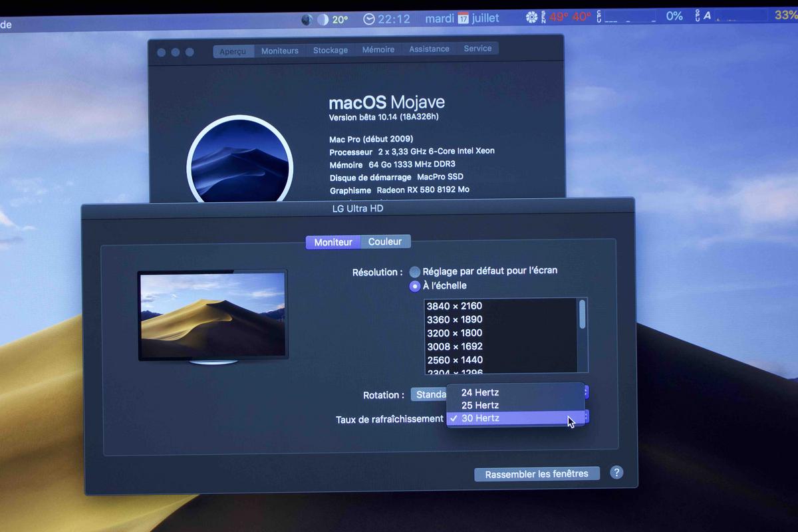Click the Mac Pro (début 2009) text
Screen dimensions: 798x532
[371, 140]
